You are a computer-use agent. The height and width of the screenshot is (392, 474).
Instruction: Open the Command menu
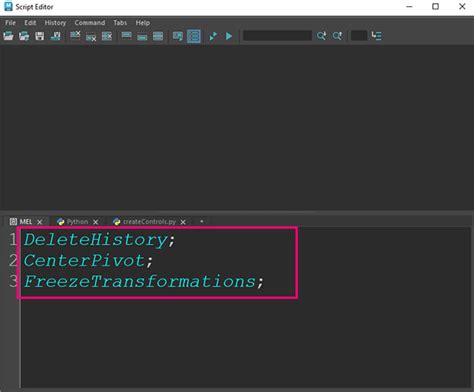tap(90, 23)
